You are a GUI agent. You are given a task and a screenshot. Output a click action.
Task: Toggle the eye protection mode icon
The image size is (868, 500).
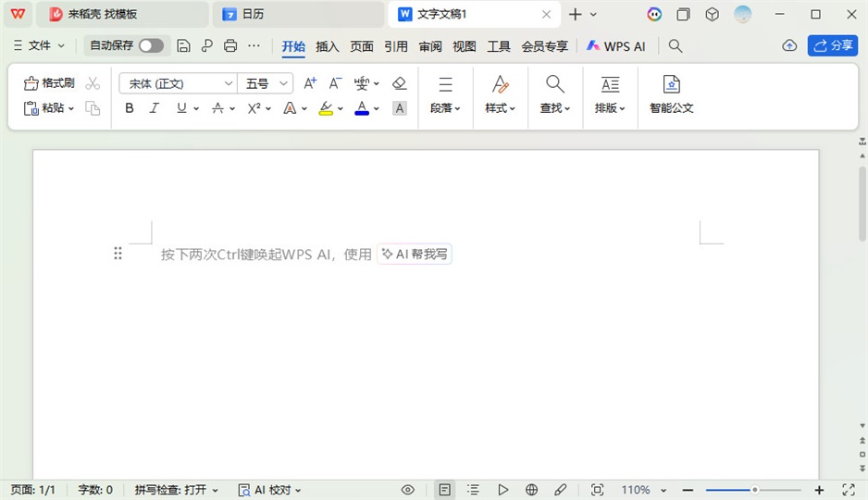click(408, 490)
